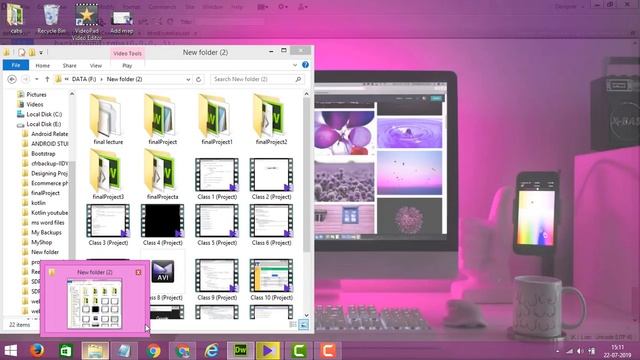Open the volume icon in system tray
This screenshot has height=360, width=640.
(580, 351)
